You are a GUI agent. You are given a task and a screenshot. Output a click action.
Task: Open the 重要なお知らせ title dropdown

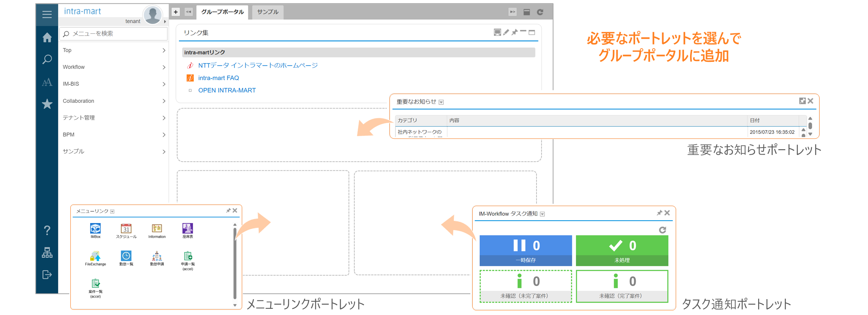[x=441, y=102]
